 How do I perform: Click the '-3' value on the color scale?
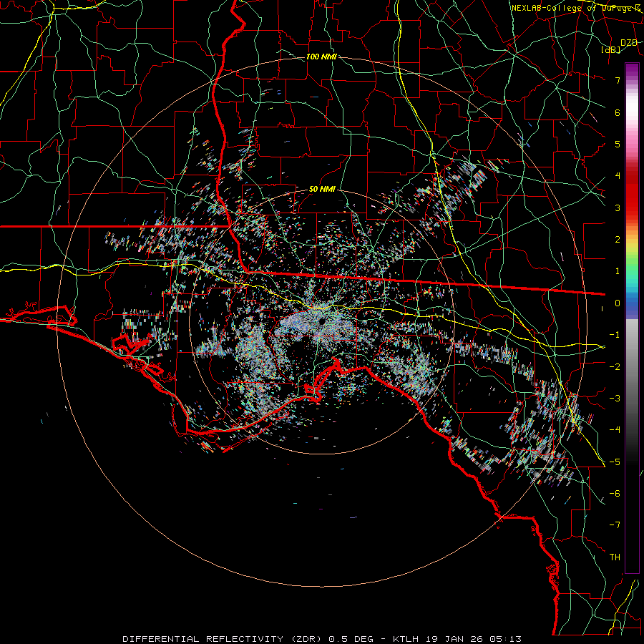pyautogui.click(x=615, y=399)
